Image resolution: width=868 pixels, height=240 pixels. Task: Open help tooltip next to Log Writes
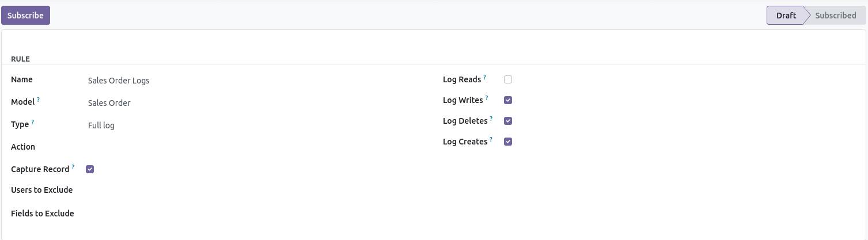pyautogui.click(x=487, y=98)
